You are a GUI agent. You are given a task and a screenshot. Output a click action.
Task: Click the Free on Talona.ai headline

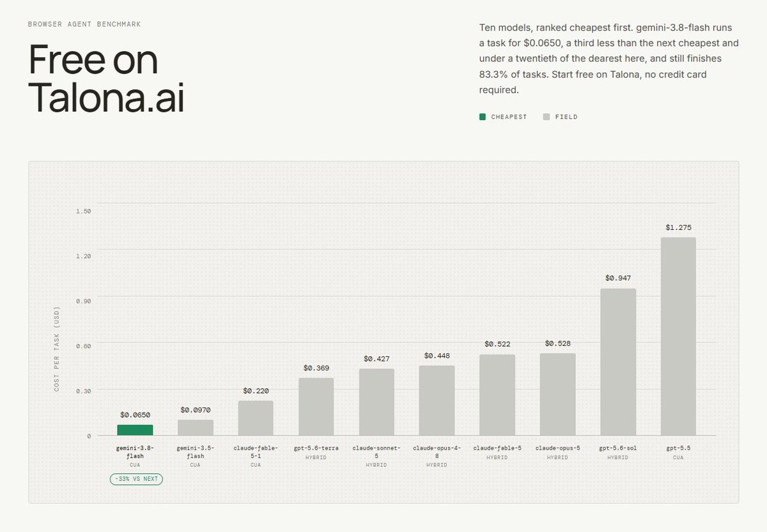coord(106,79)
